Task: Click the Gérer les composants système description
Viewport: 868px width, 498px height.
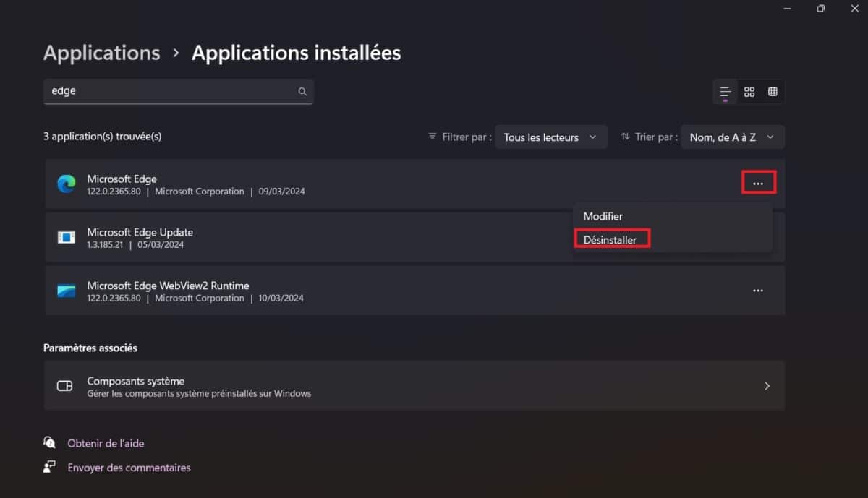Action: [x=199, y=394]
